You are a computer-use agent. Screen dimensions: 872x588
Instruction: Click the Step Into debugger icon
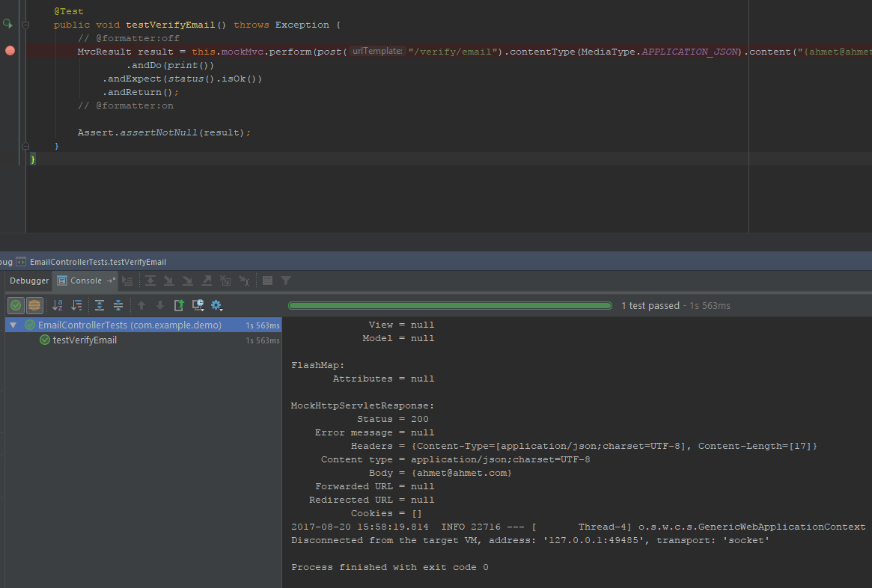(x=168, y=281)
